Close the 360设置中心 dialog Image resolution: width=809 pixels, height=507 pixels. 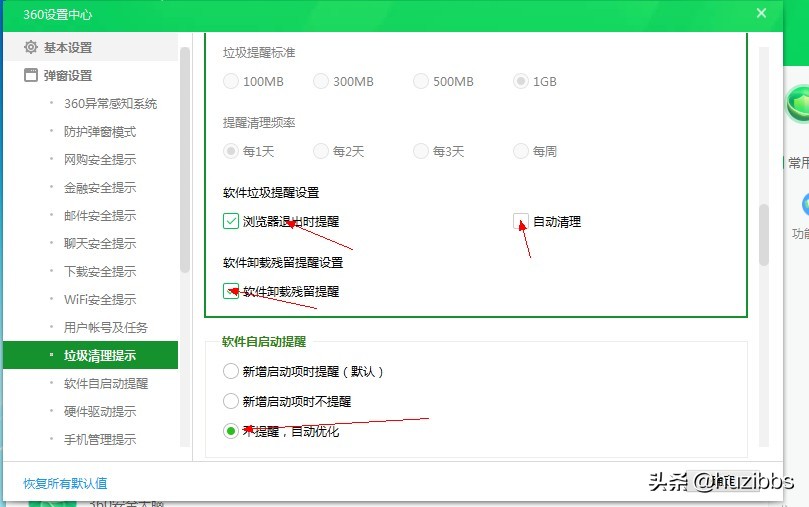pyautogui.click(x=762, y=13)
